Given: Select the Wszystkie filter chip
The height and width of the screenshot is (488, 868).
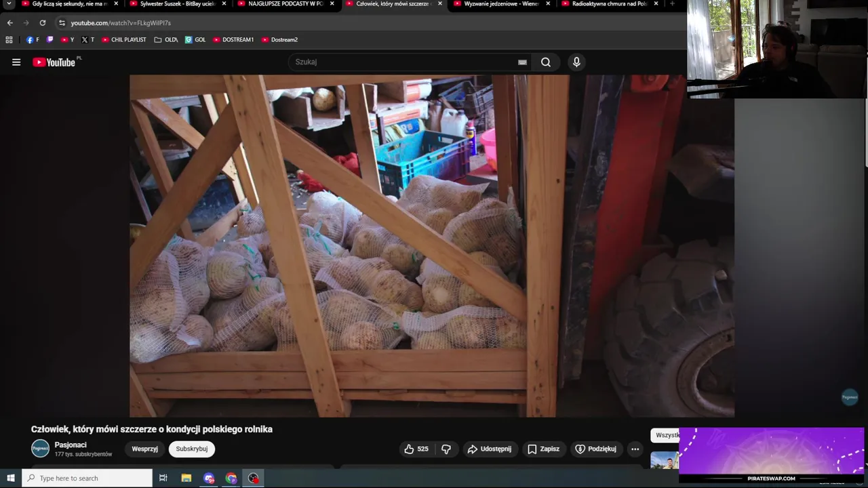Looking at the screenshot, I should tap(665, 435).
